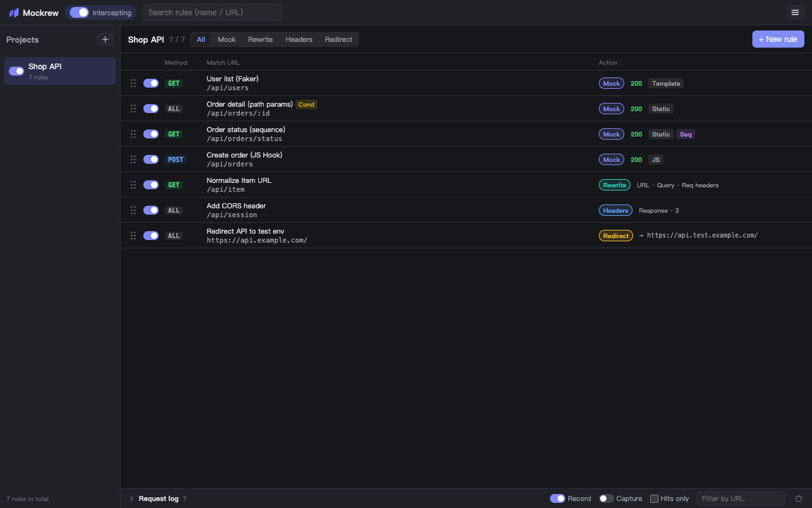
Task: Click the /api/orders/:id match URL
Action: [239, 113]
